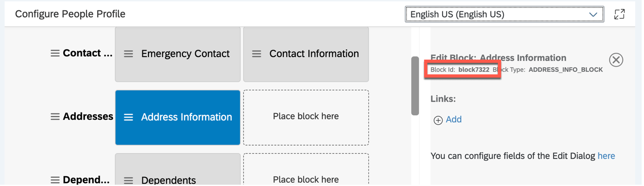This screenshot has width=644, height=186.
Task: Open the English US language dropdown
Action: 504,14
